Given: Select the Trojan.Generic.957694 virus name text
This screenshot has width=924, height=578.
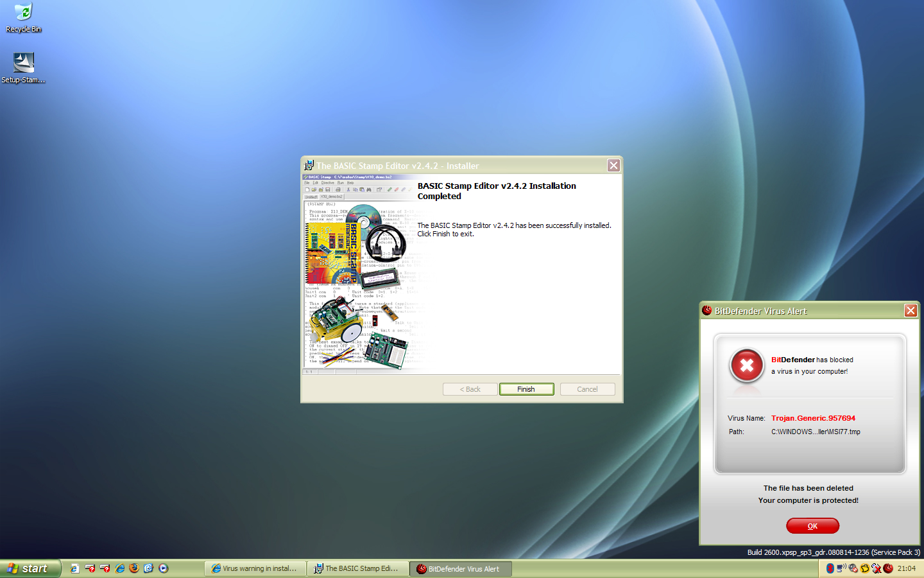Looking at the screenshot, I should pos(813,418).
